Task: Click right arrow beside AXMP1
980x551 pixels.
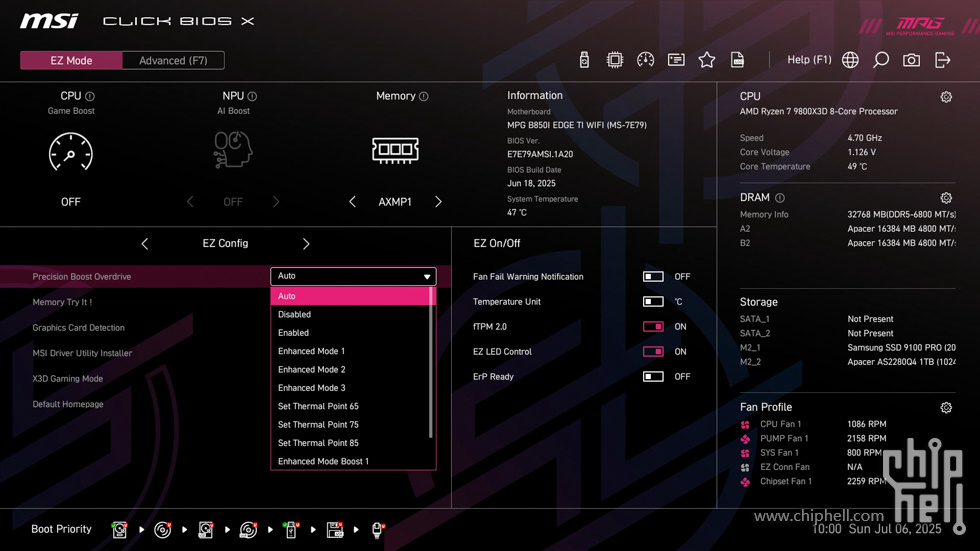Action: click(438, 202)
